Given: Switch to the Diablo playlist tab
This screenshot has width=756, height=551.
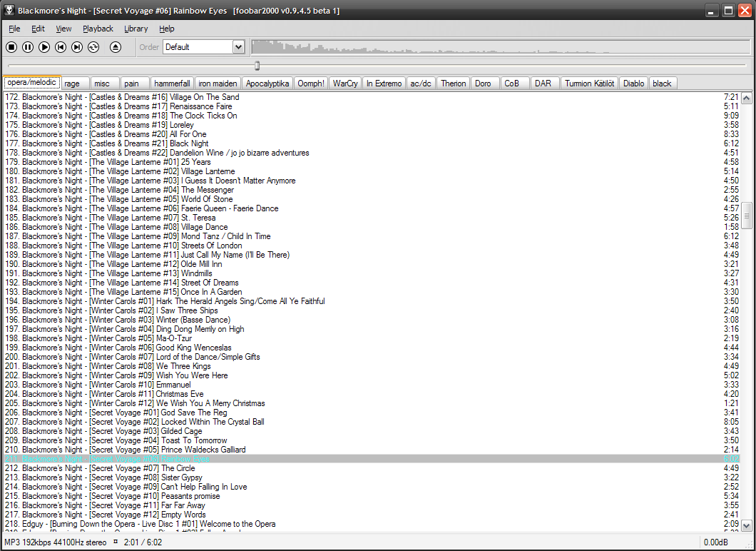Looking at the screenshot, I should click(x=633, y=84).
